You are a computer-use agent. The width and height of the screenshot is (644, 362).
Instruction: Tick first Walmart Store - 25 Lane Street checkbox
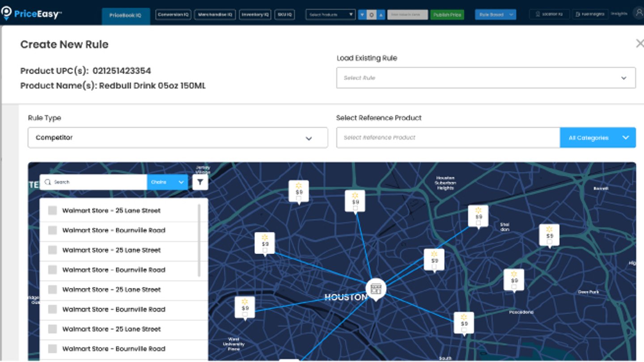tap(52, 210)
